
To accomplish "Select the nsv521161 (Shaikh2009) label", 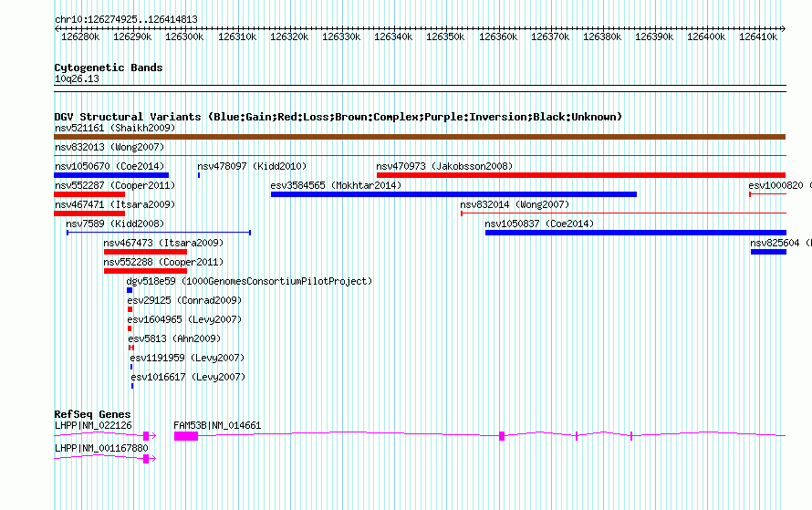I will (x=115, y=128).
